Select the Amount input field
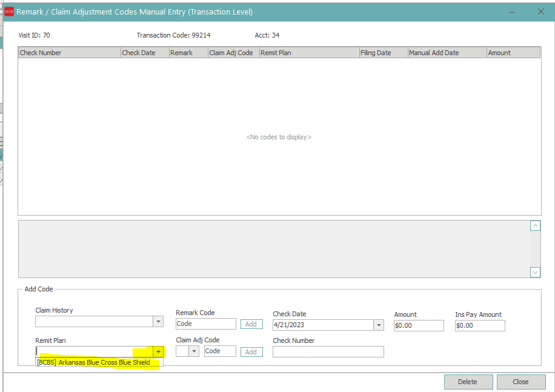Screen dimensions: 555x392 pos(419,325)
